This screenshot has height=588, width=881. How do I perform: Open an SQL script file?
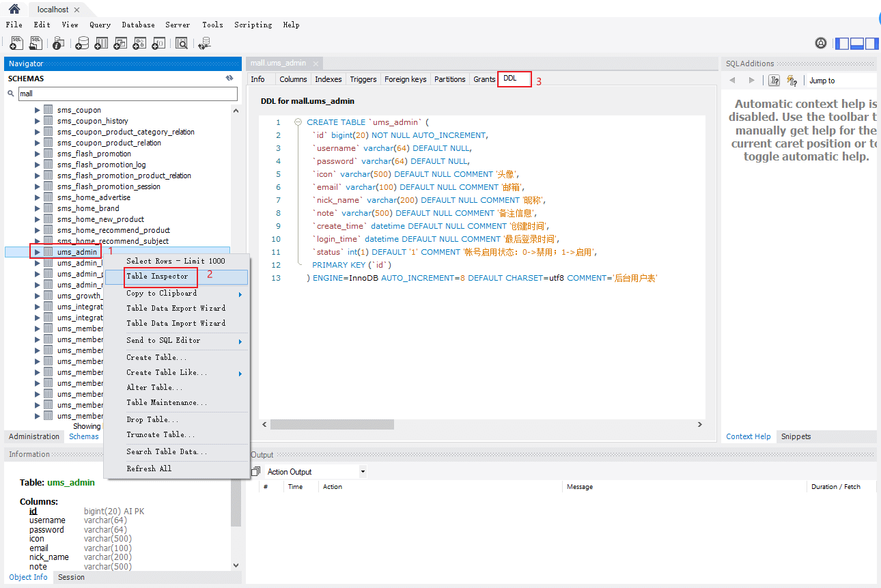point(36,43)
